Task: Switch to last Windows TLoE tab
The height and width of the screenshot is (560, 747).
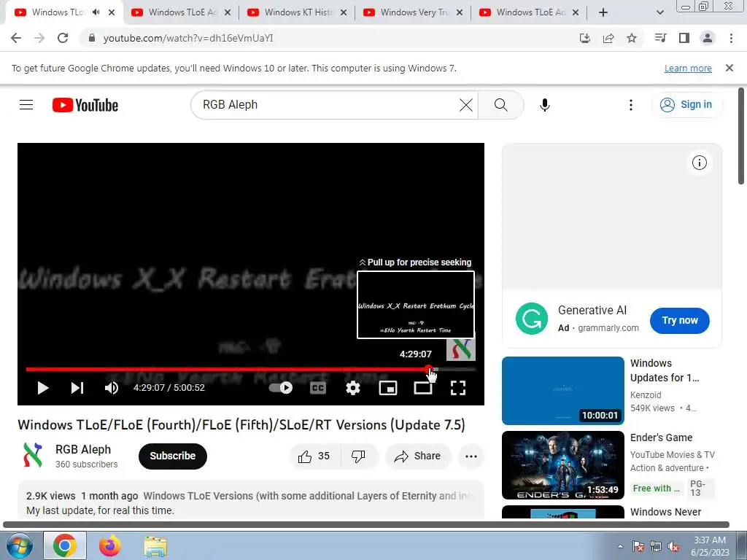Action: [531, 12]
